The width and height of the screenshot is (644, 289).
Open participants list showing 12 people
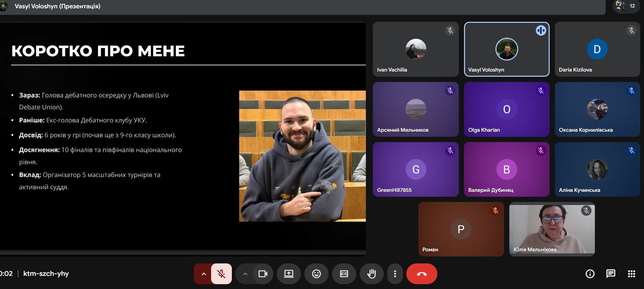pyautogui.click(x=626, y=6)
